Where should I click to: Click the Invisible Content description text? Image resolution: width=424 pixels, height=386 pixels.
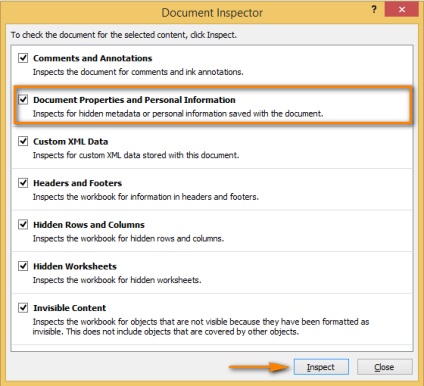[x=201, y=327]
